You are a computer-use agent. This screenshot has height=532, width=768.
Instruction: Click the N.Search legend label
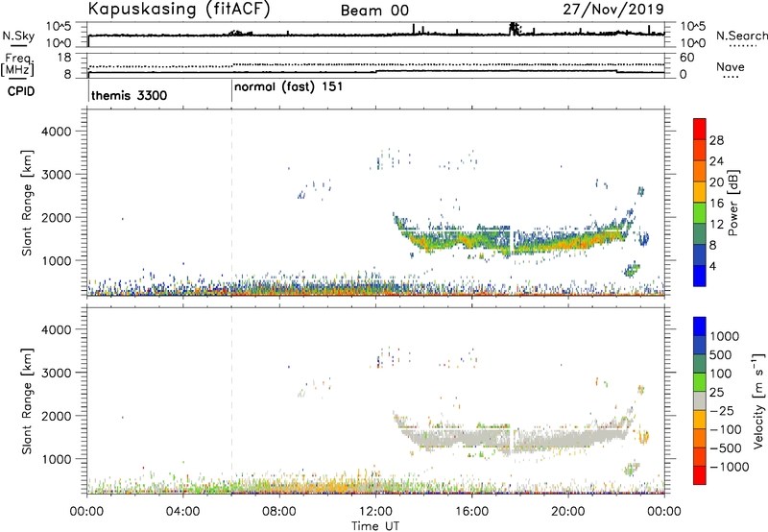(742, 36)
